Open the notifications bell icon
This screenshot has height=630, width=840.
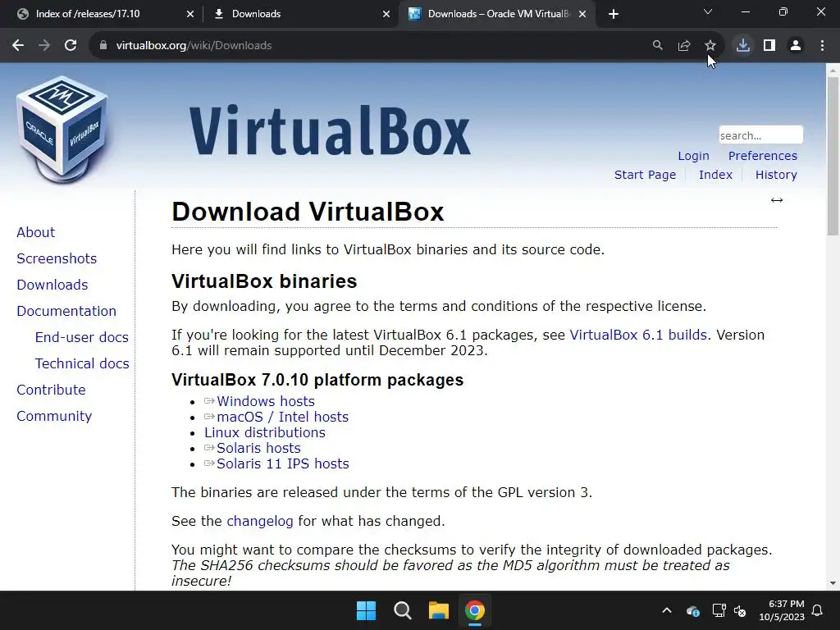pos(818,610)
